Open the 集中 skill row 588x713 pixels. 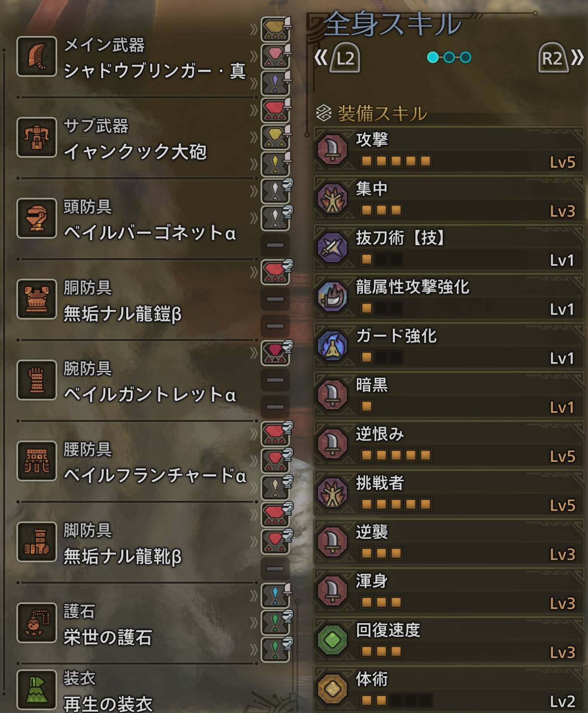click(449, 199)
